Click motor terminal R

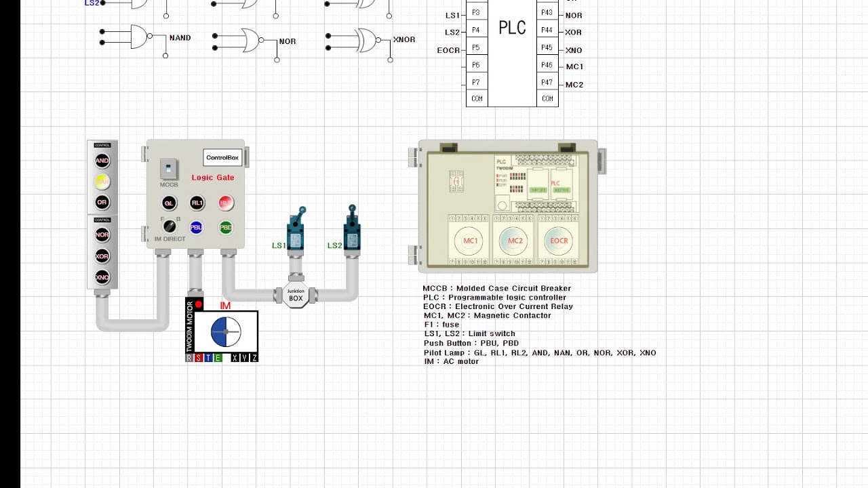(x=189, y=358)
